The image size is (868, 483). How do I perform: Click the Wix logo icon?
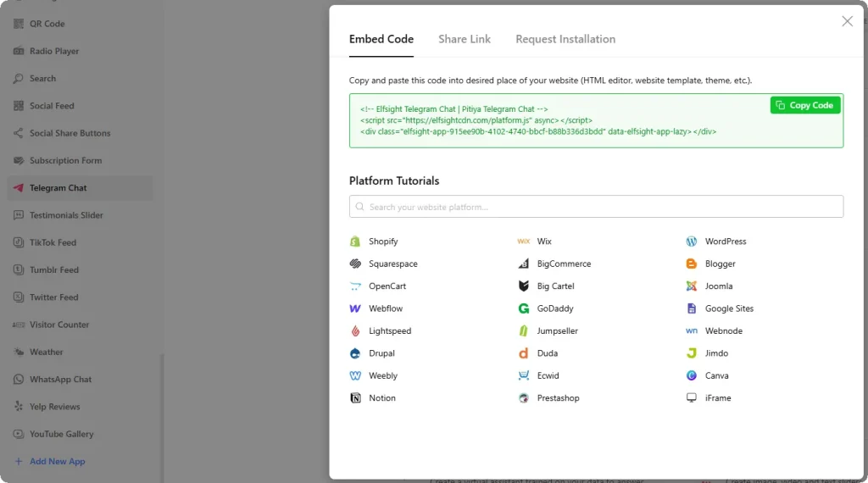[x=523, y=241]
